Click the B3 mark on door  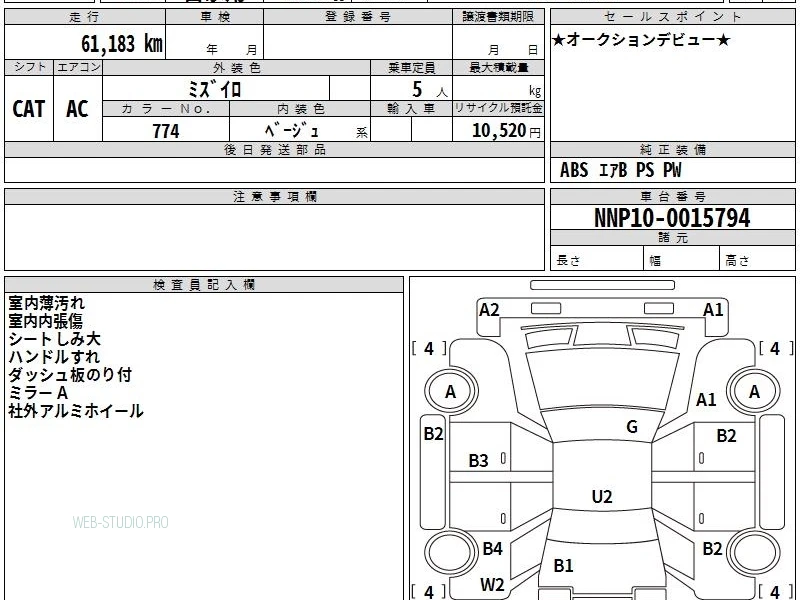click(479, 461)
